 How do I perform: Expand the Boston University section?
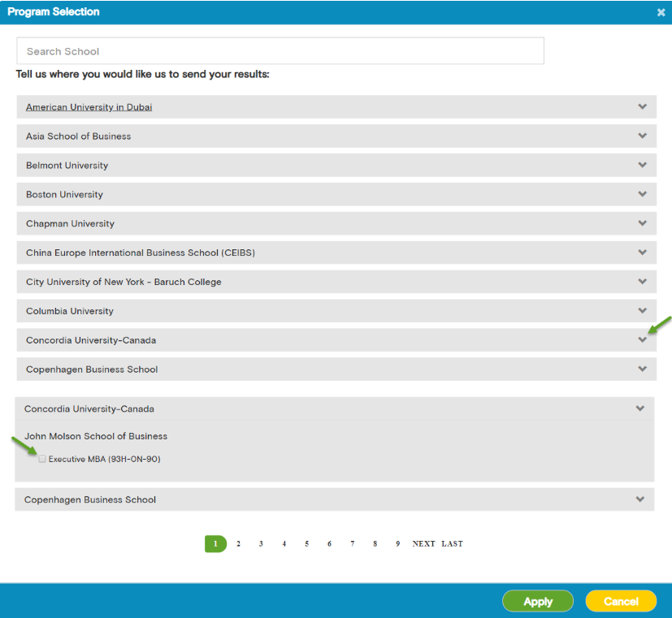(x=642, y=194)
